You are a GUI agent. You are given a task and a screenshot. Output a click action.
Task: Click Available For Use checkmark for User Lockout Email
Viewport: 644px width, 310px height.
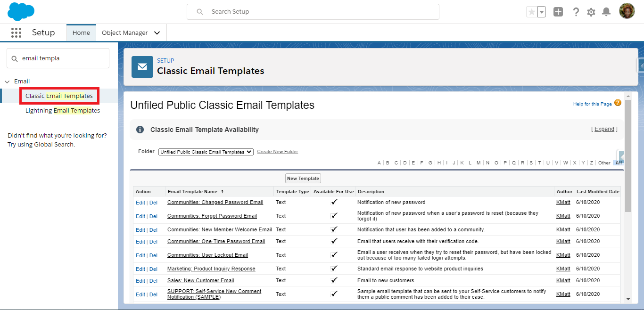334,255
